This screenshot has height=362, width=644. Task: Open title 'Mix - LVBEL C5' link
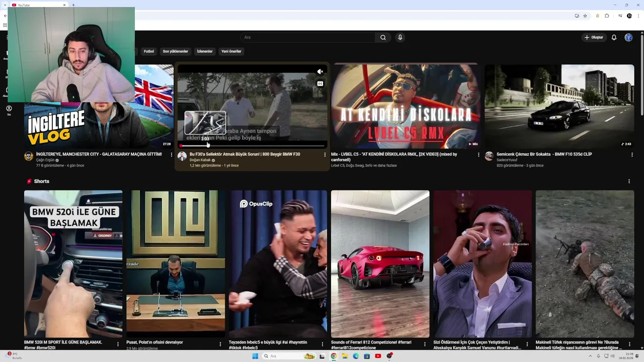pos(394,157)
